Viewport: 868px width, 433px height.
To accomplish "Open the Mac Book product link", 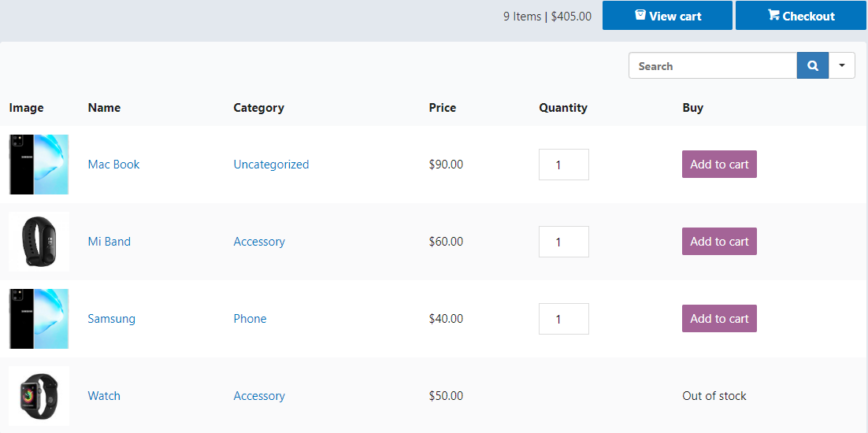I will pyautogui.click(x=113, y=165).
